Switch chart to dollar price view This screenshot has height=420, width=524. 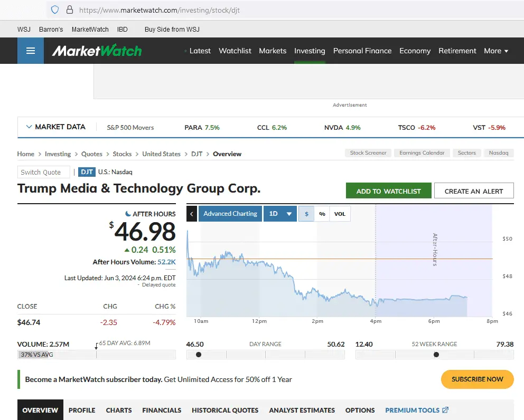point(306,214)
